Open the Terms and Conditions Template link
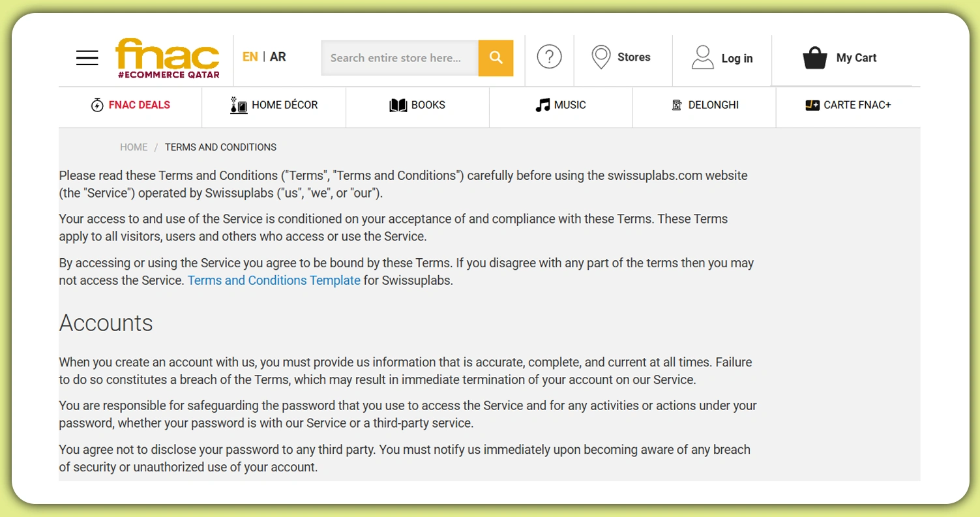Viewport: 980px width, 517px height. (274, 280)
